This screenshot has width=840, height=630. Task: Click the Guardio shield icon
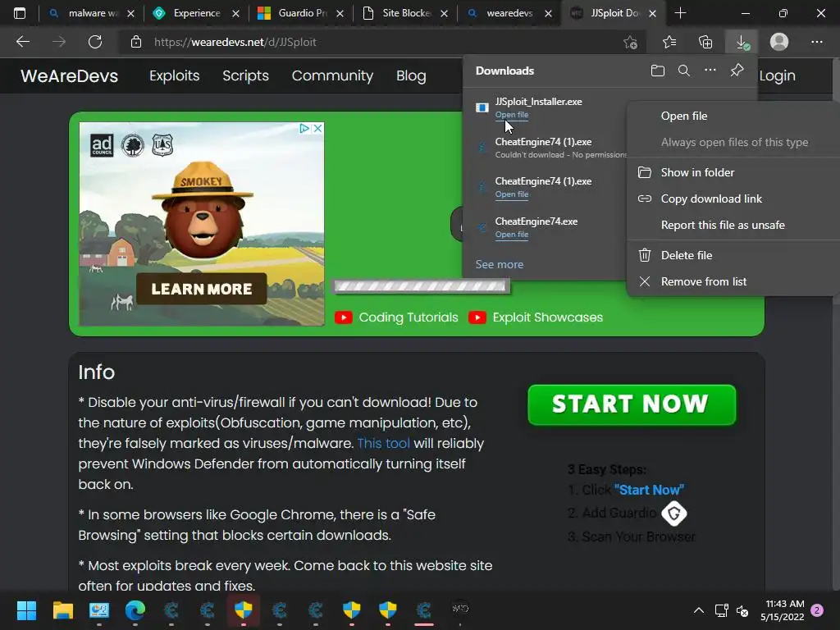point(674,514)
